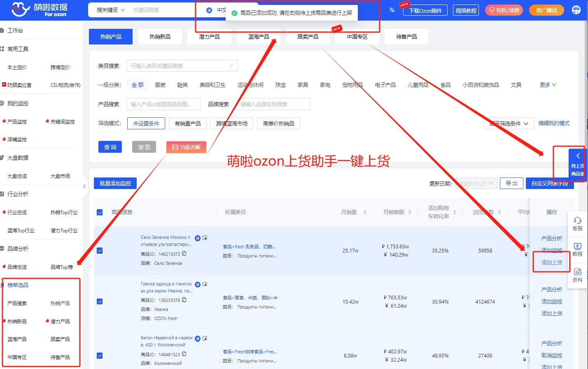588x369 pixels.
Task: Expand the 更多 first-level category list
Action: pyautogui.click(x=548, y=85)
